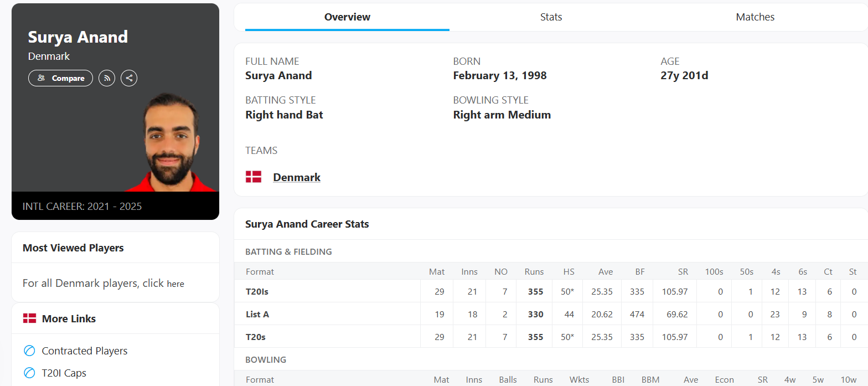Open the RSS feed icon
Image resolution: width=868 pixels, height=386 pixels.
click(107, 78)
